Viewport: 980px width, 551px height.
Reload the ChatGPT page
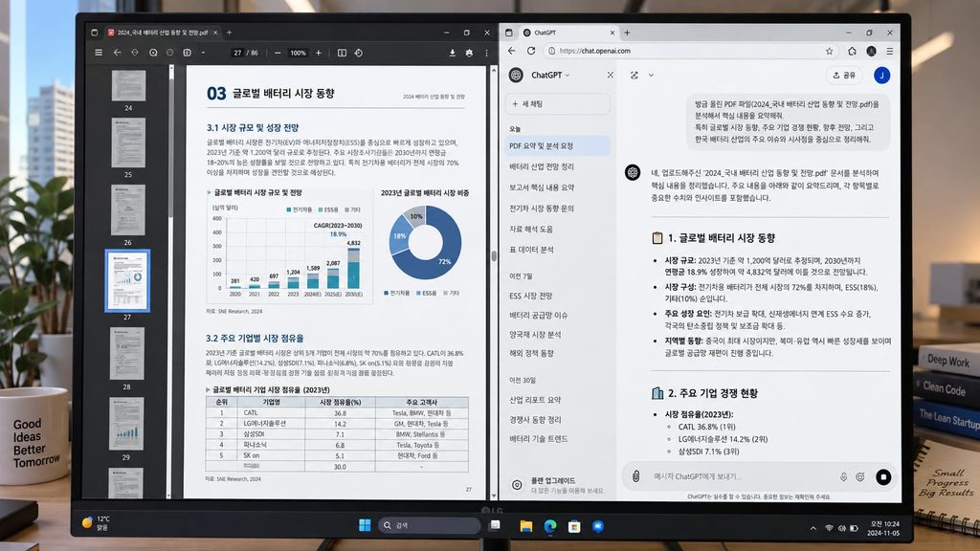pos(531,51)
